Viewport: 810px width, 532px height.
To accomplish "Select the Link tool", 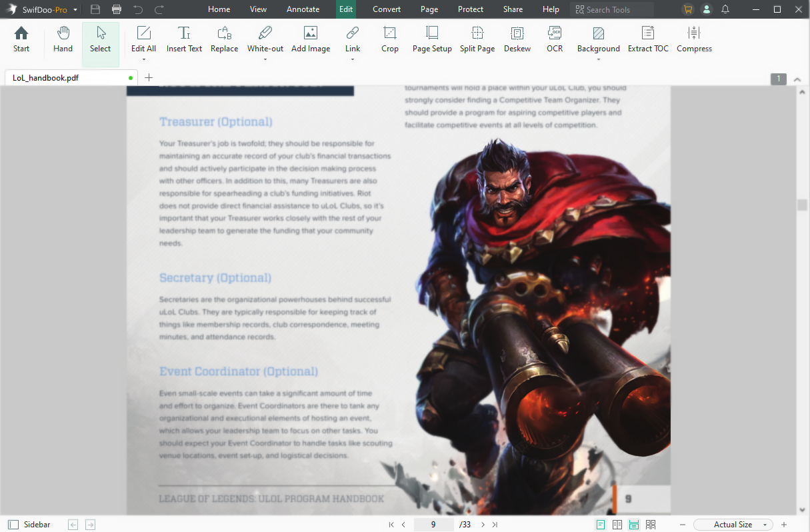I will 353,39.
